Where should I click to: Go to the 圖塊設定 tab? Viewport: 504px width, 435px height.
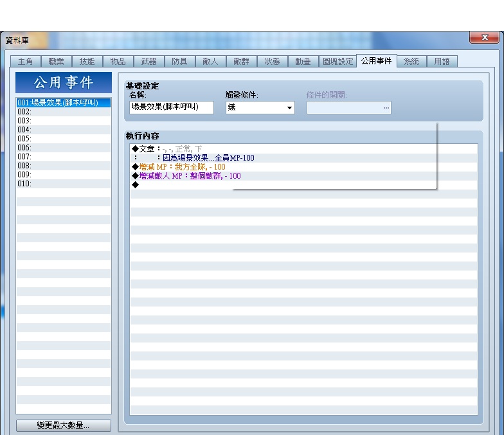click(338, 61)
